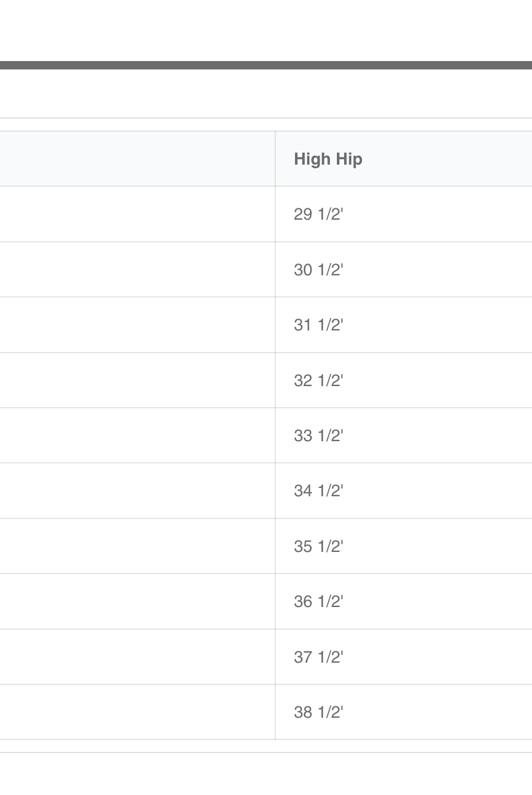Click the dark gray horizontal bar at top
532x795 pixels.
coord(266,65)
